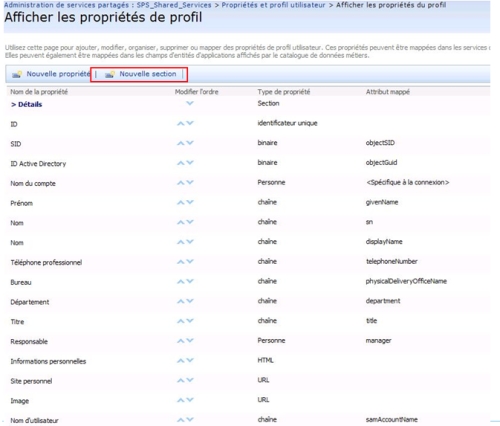Move the SID property up
This screenshot has width=500, height=426.
pyautogui.click(x=180, y=143)
